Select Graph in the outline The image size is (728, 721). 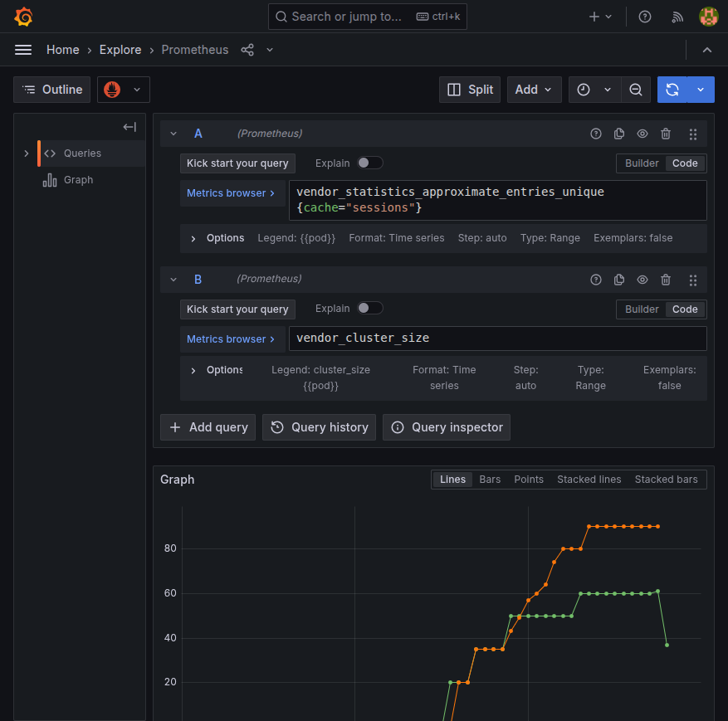tap(78, 180)
